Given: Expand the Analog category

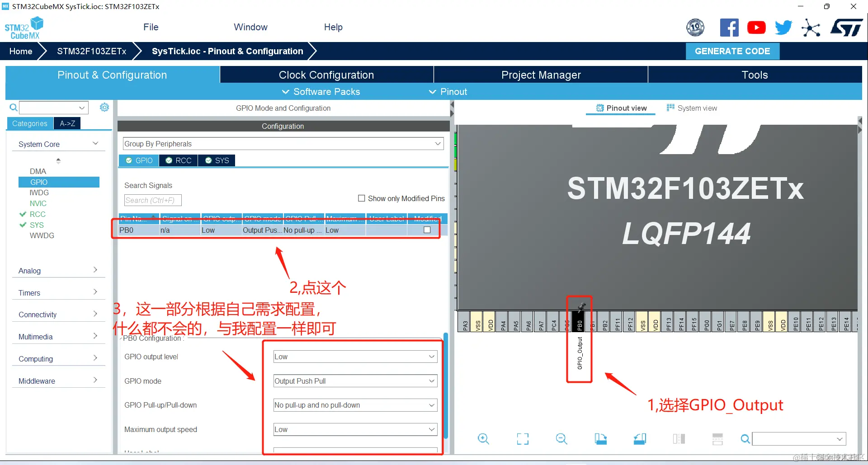Looking at the screenshot, I should click(x=58, y=270).
